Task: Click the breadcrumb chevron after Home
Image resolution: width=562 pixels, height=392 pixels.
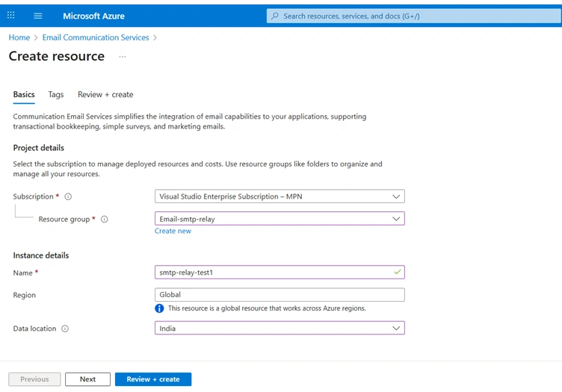Action: tap(36, 37)
